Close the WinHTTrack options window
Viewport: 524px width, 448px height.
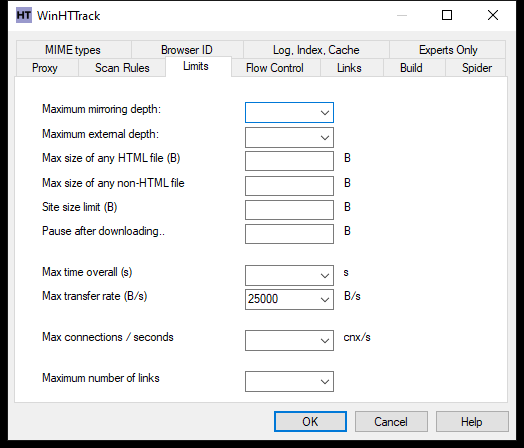[493, 15]
